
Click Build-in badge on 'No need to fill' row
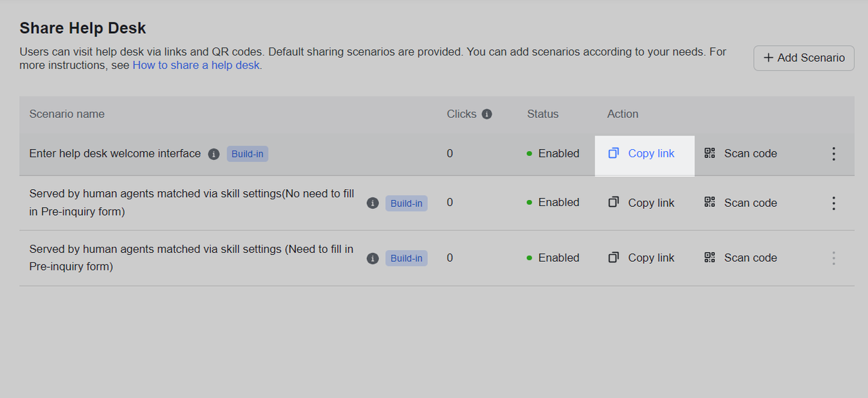pos(406,203)
